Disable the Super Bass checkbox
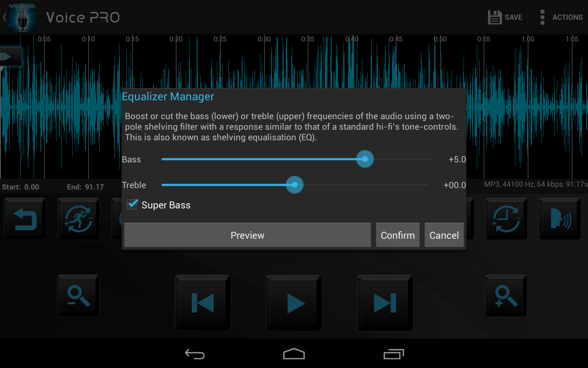 pos(132,205)
